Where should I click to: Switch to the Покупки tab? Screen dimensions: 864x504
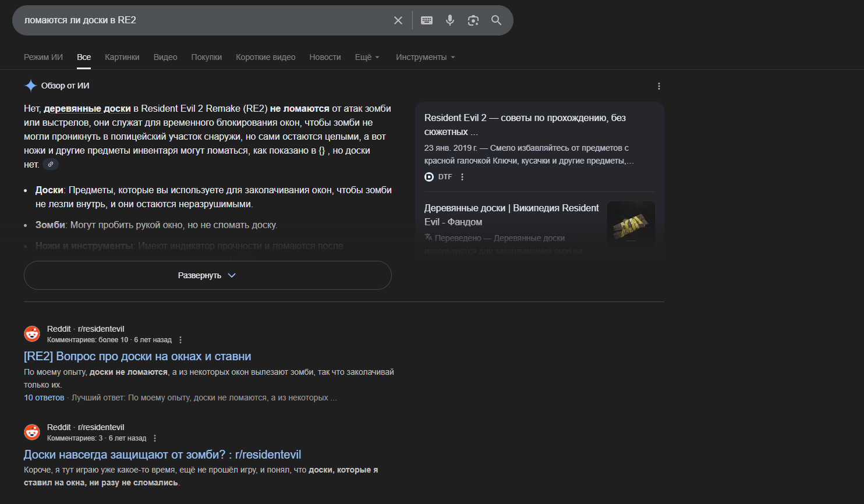(x=207, y=57)
